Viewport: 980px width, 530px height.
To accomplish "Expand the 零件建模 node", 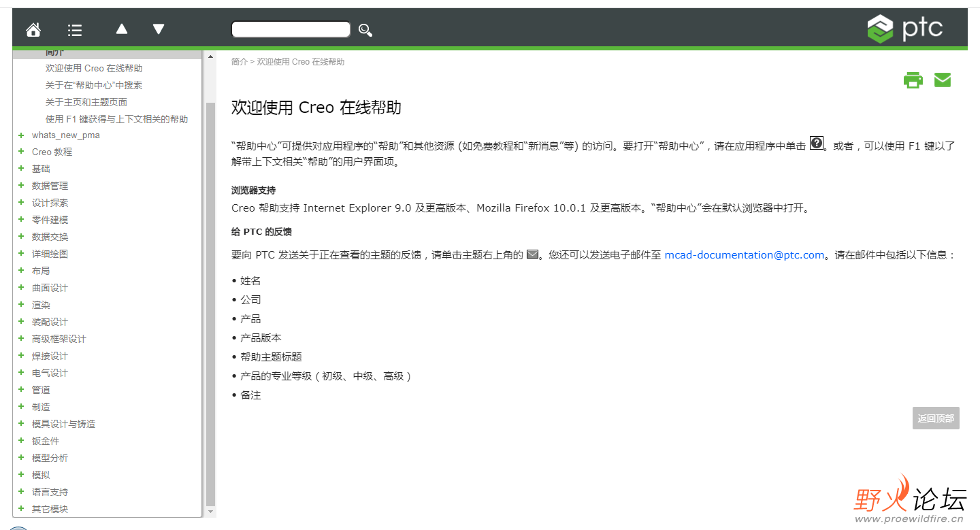I will (x=22, y=220).
